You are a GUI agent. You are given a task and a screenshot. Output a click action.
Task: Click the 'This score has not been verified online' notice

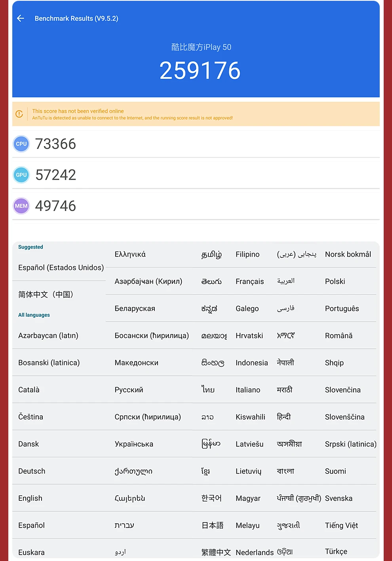(78, 111)
